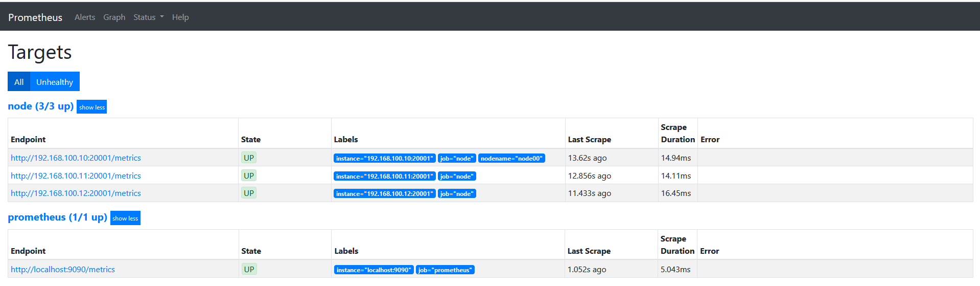Viewport: 980px width, 286px height.
Task: Open the node (3/3 up) heading link
Action: point(40,106)
